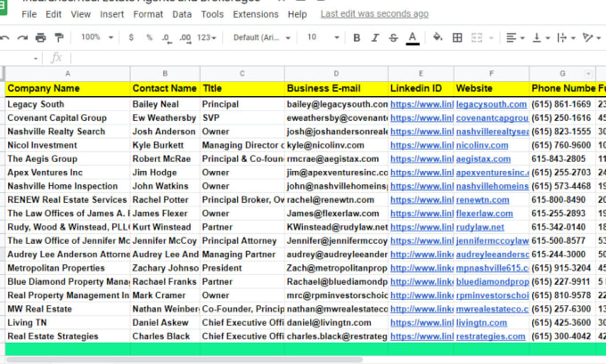This screenshot has width=606, height=364.
Task: Select the 'Linkedin ID' header cell
Action: (422, 88)
